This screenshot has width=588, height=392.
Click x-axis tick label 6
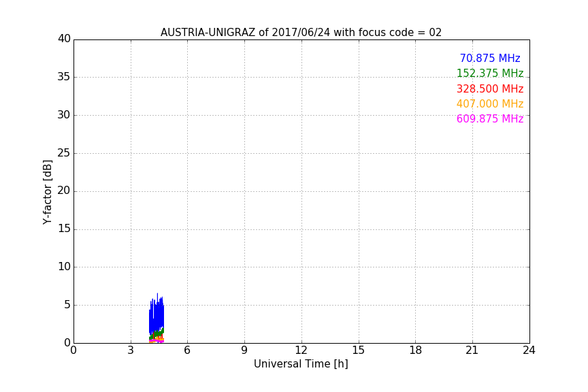pyautogui.click(x=187, y=350)
